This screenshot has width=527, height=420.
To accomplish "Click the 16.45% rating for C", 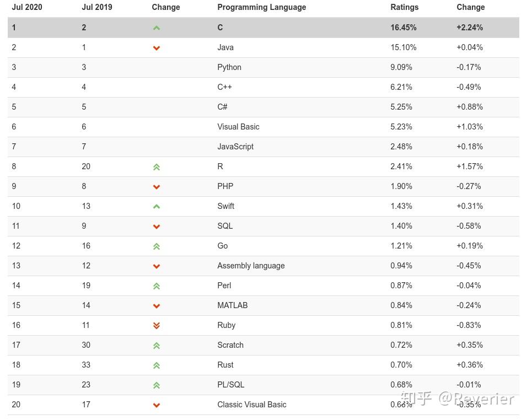I will [x=403, y=28].
